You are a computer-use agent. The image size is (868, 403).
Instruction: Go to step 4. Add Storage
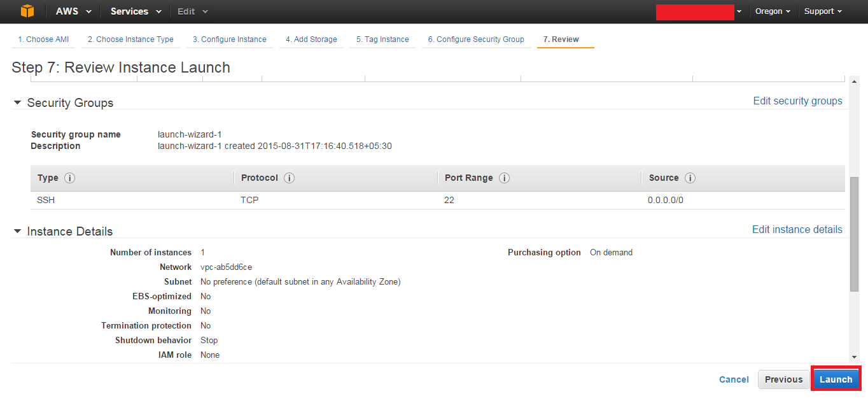coord(311,39)
